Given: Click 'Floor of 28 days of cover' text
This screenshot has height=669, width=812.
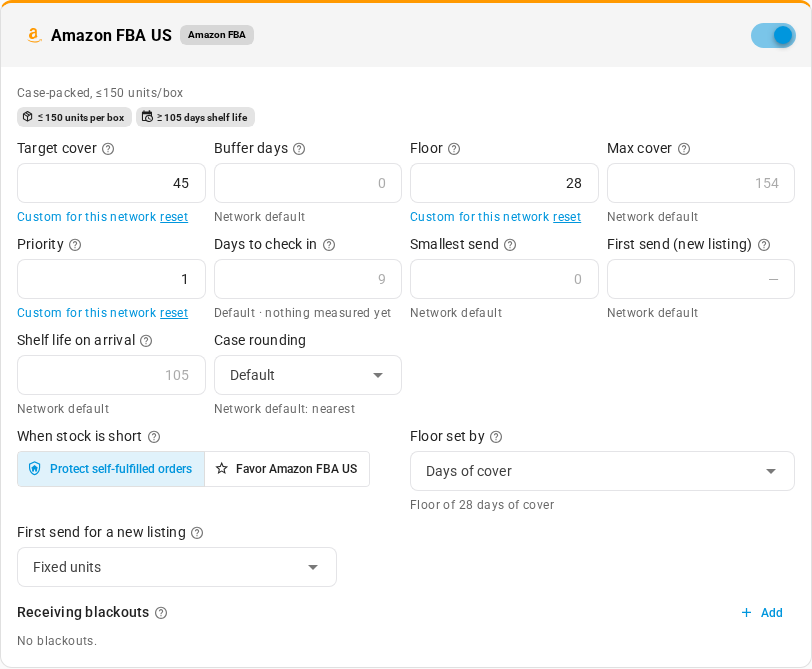Looking at the screenshot, I should [x=482, y=505].
